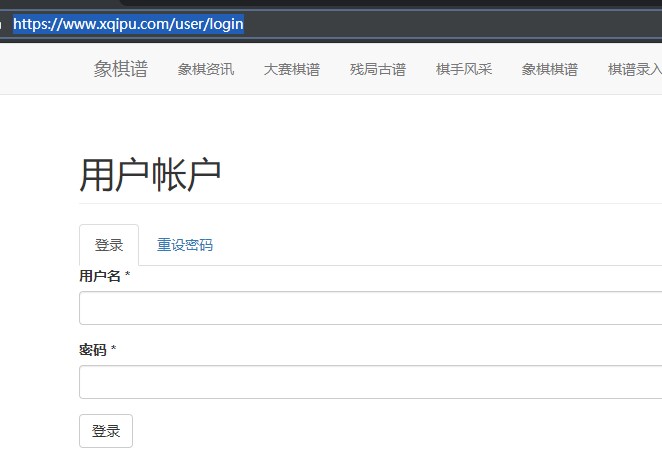The width and height of the screenshot is (662, 465).
Task: Click the 密码 field label
Action: pyautogui.click(x=93, y=350)
